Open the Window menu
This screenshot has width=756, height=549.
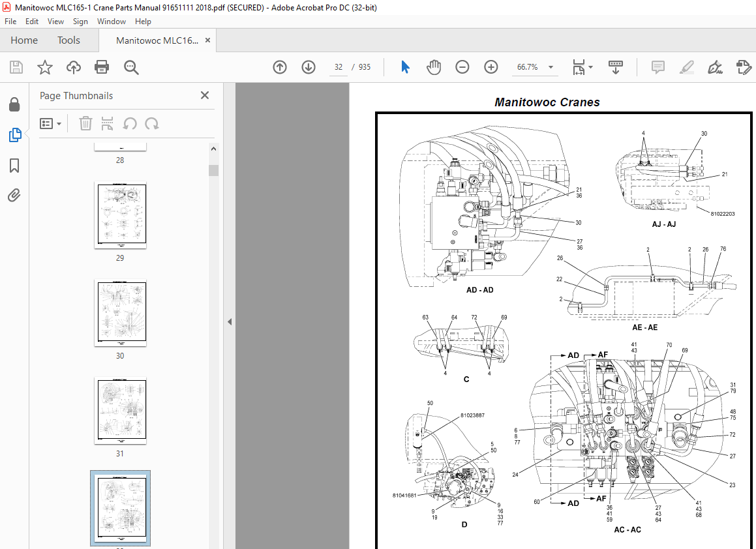(x=112, y=22)
